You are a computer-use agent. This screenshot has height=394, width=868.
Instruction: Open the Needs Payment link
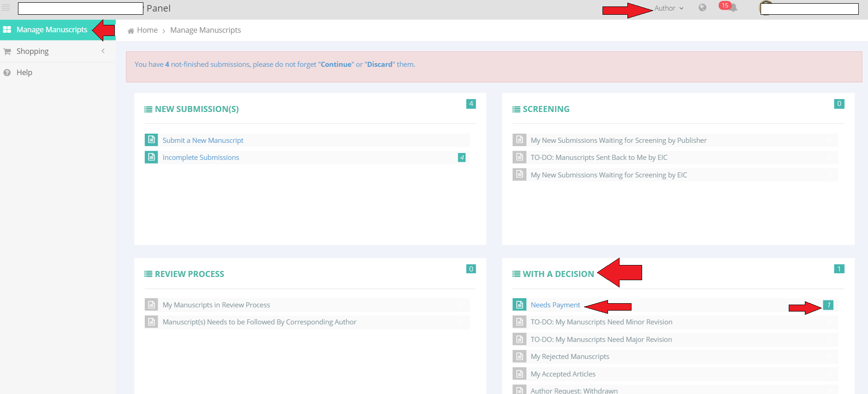pyautogui.click(x=555, y=305)
